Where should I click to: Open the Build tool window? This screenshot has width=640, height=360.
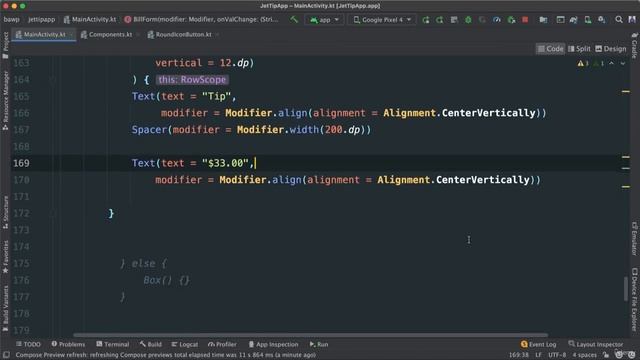(151, 344)
